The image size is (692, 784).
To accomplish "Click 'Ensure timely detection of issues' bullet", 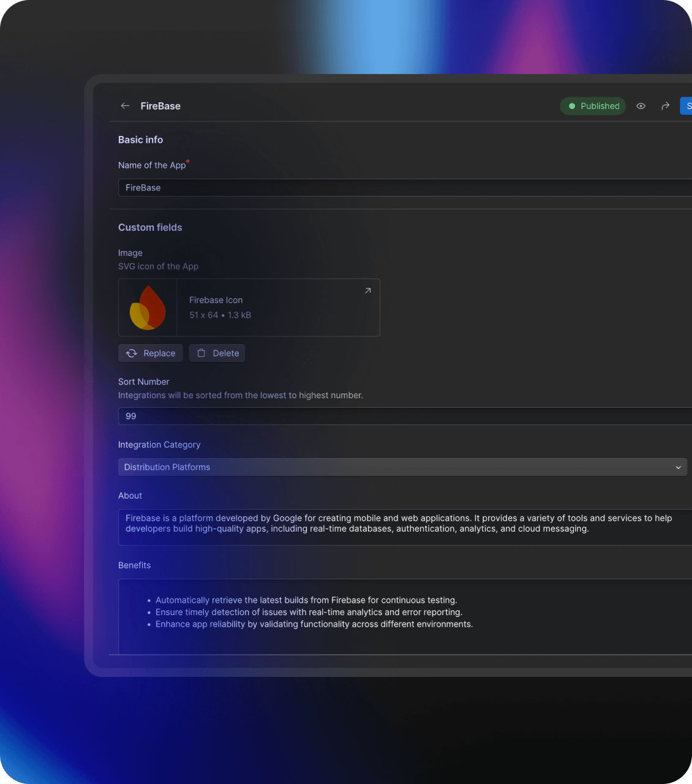I will pos(309,612).
